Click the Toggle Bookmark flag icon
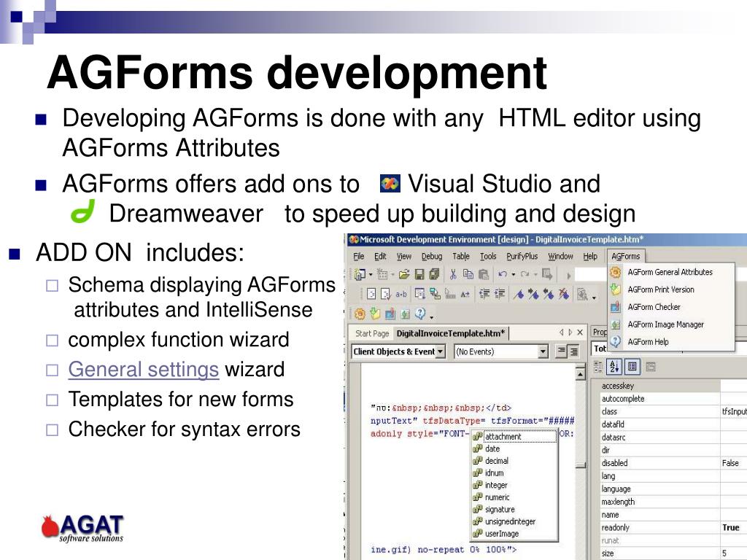This screenshot has height=560, width=747. point(519,295)
